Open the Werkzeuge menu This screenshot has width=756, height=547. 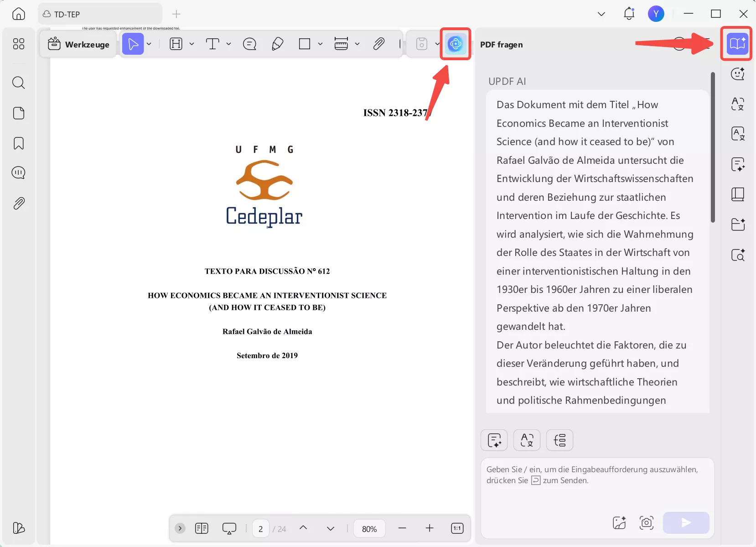78,44
